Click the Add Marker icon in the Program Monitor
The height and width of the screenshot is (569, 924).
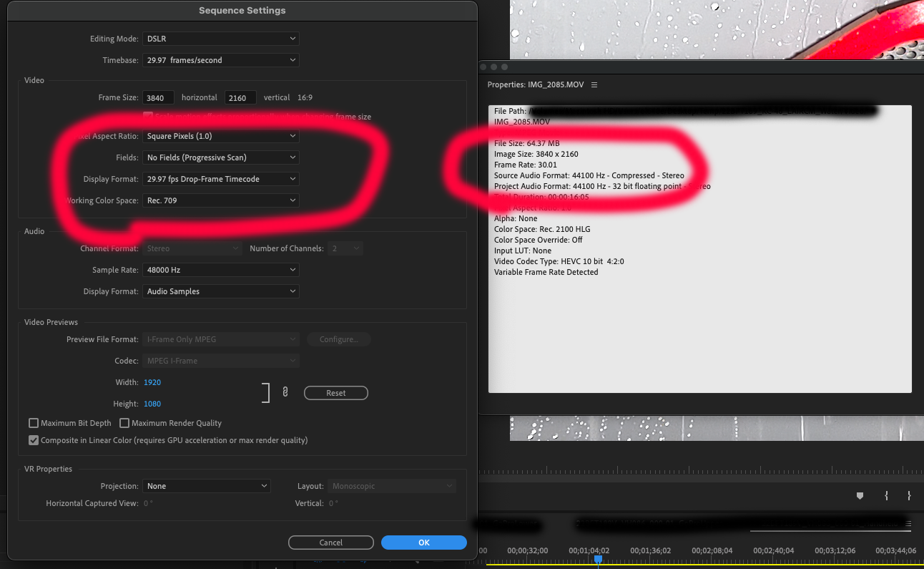tap(860, 495)
